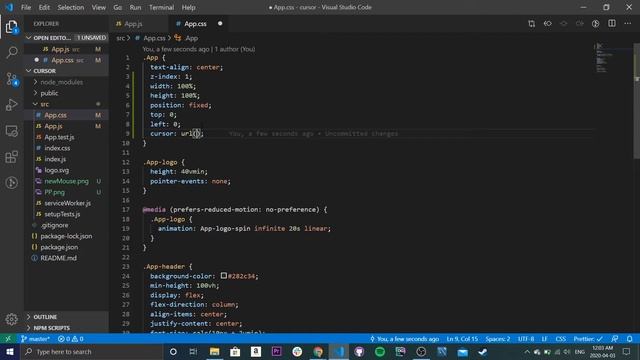This screenshot has height=360, width=640.
Task: Click the feedback icon in status bar
Action: (x=614, y=339)
